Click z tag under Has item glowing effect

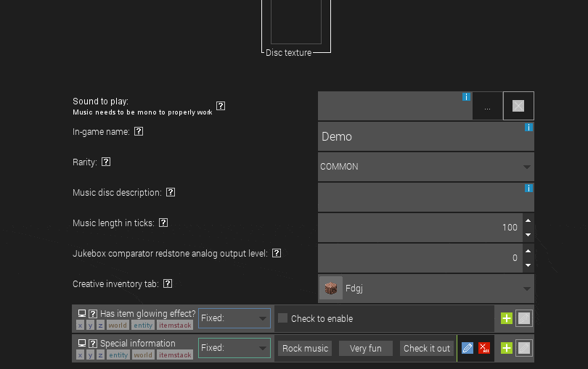[x=100, y=326]
